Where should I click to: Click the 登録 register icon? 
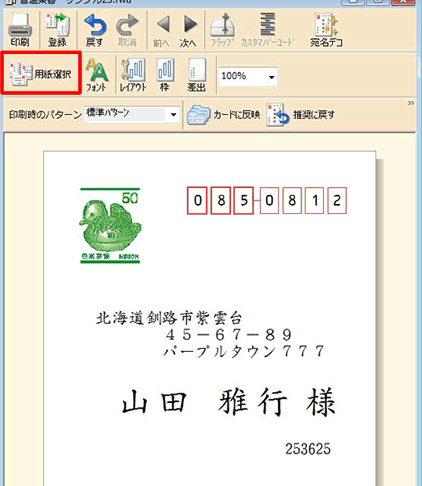pos(57,30)
